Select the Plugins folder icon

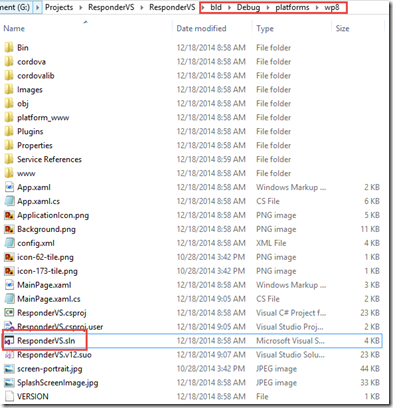(9, 132)
